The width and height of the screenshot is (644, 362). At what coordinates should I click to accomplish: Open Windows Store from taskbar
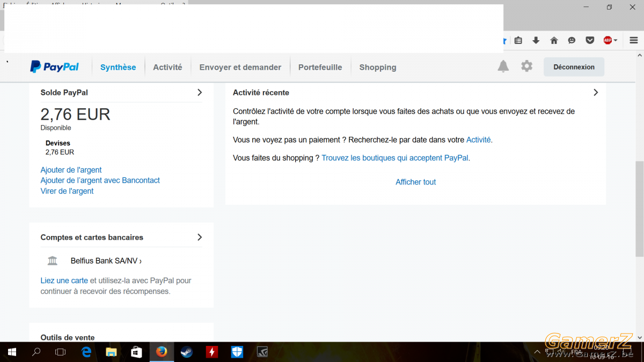[136, 352]
